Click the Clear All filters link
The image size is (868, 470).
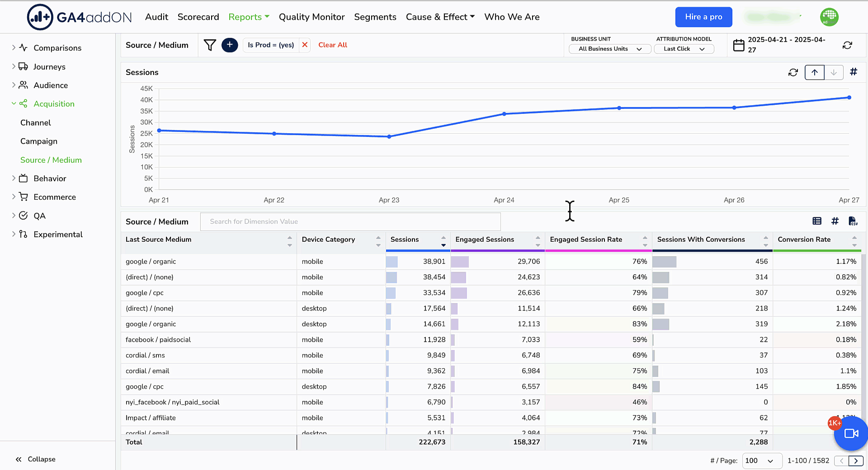tap(332, 45)
